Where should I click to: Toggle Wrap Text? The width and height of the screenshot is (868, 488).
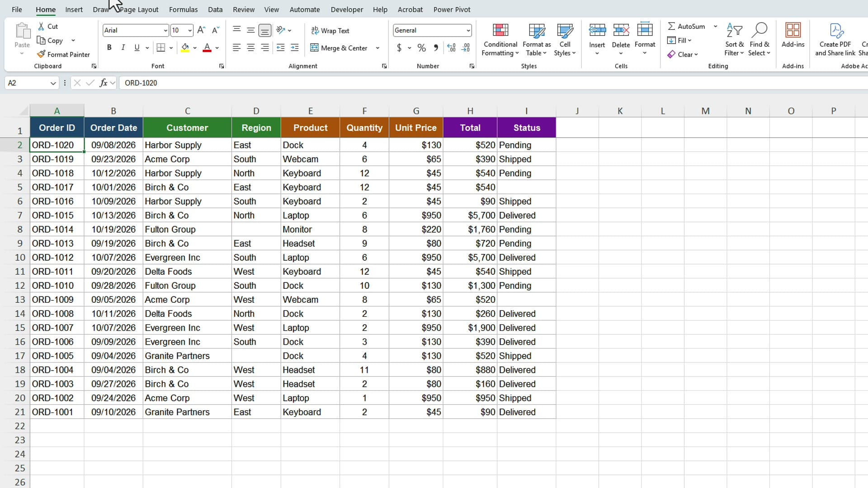click(330, 30)
